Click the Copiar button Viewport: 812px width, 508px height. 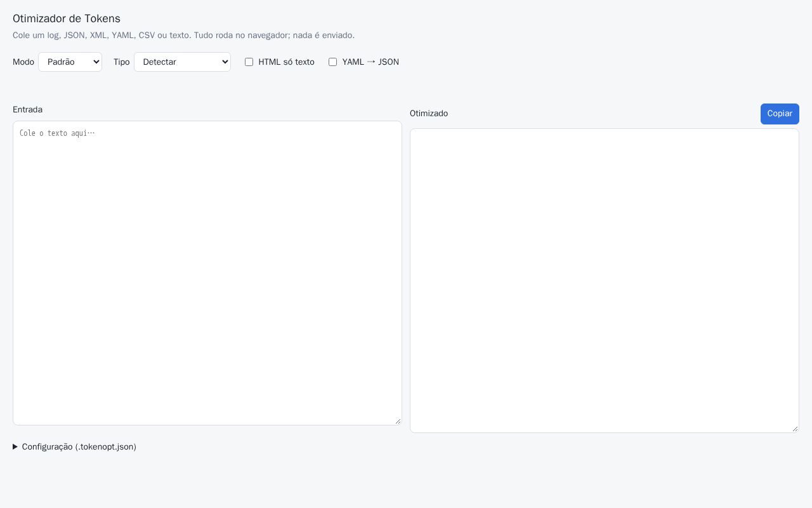pos(780,114)
